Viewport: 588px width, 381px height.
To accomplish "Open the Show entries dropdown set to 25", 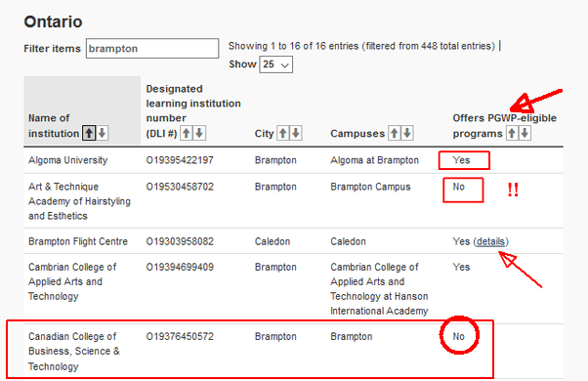I will click(x=276, y=64).
